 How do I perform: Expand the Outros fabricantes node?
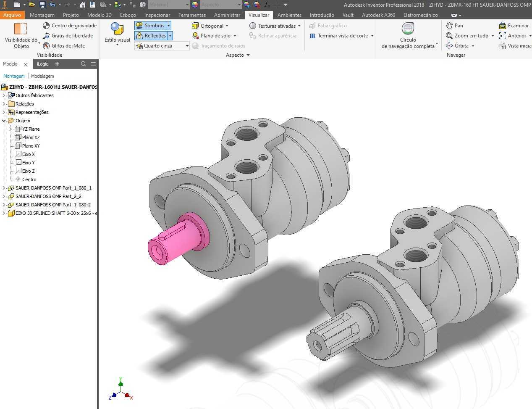click(4, 95)
